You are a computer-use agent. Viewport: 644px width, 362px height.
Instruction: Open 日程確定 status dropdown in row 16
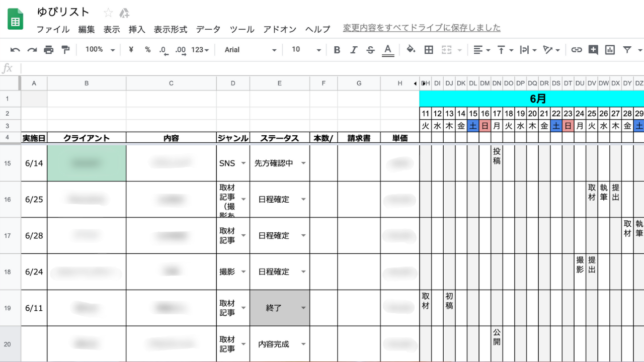(303, 200)
